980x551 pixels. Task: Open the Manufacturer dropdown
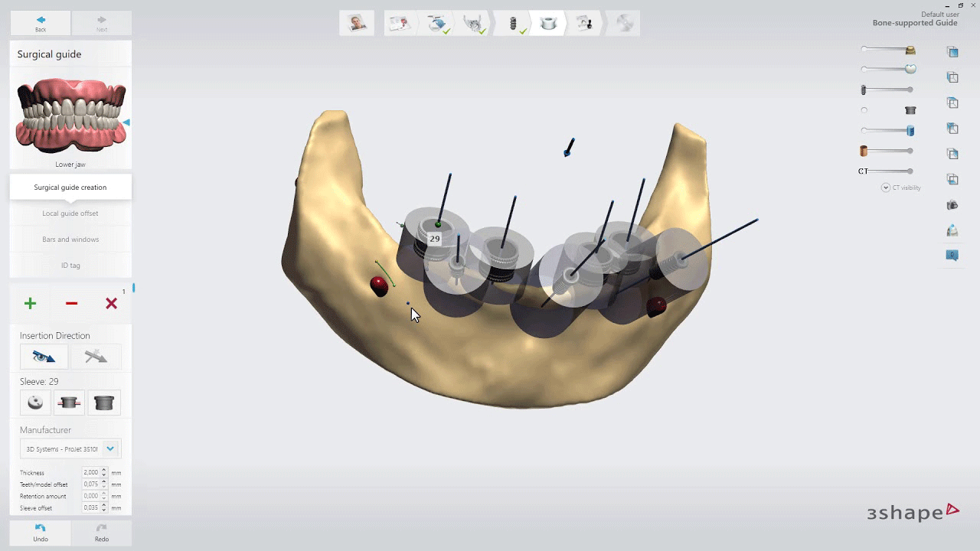click(x=109, y=448)
